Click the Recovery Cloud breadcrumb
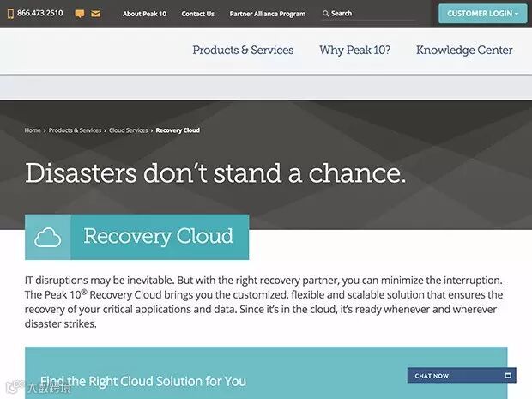Viewport: 532px width, 399px height. [x=178, y=130]
